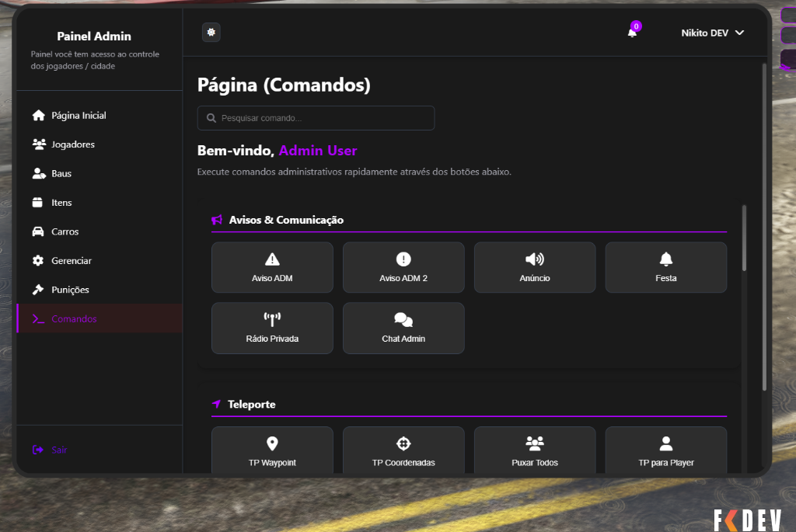This screenshot has width=796, height=532.
Task: Click the Pesquisar comando search field
Action: click(315, 117)
